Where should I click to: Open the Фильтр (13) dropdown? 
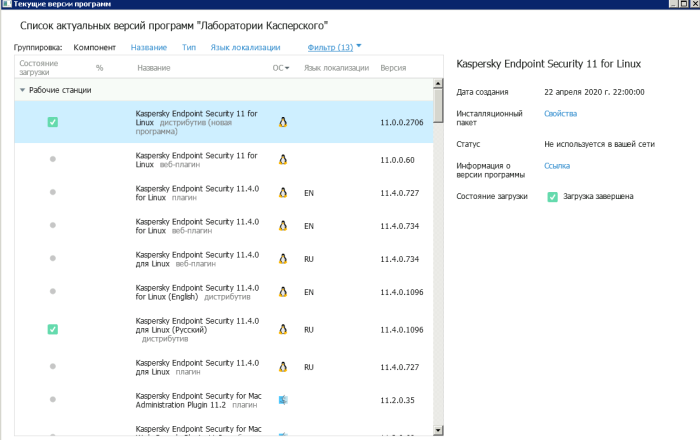coord(335,47)
